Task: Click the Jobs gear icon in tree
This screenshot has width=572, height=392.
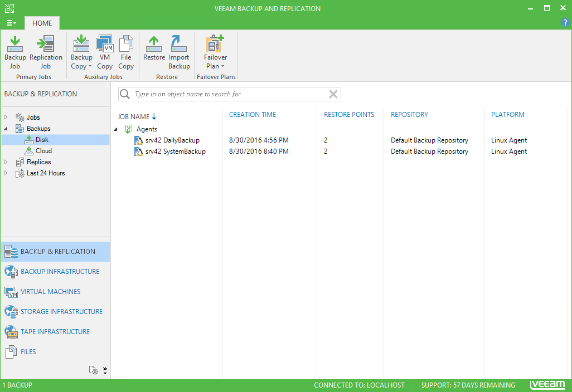Action: 20,117
